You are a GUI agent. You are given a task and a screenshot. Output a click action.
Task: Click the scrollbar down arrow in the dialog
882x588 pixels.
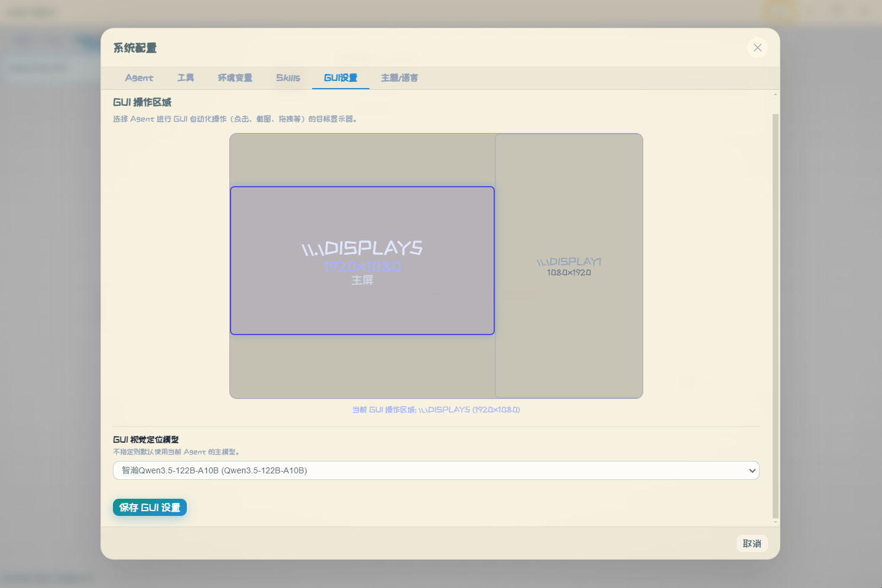[x=776, y=522]
